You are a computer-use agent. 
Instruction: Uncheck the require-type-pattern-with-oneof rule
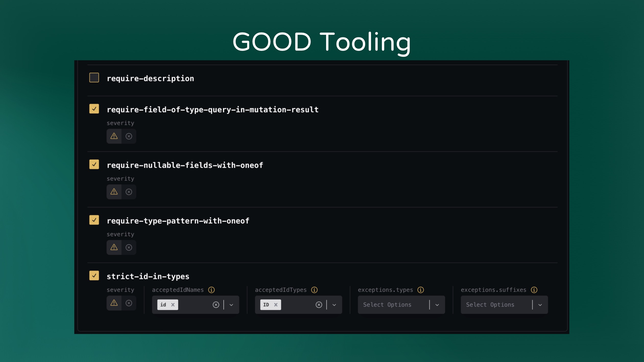pos(94,220)
